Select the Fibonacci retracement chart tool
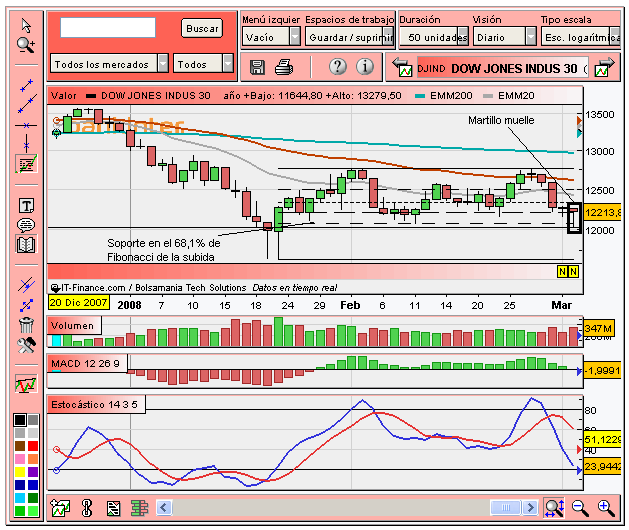The image size is (629, 530). (26, 164)
